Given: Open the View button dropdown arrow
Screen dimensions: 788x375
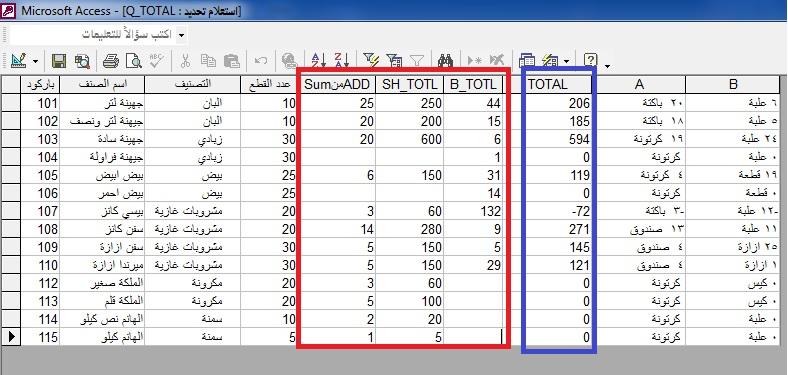Looking at the screenshot, I should [35, 61].
